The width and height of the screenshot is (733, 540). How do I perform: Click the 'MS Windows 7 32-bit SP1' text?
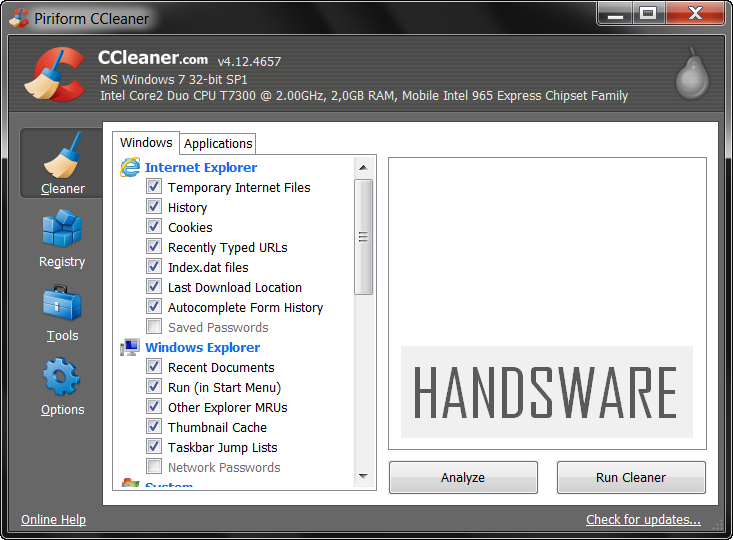(173, 79)
